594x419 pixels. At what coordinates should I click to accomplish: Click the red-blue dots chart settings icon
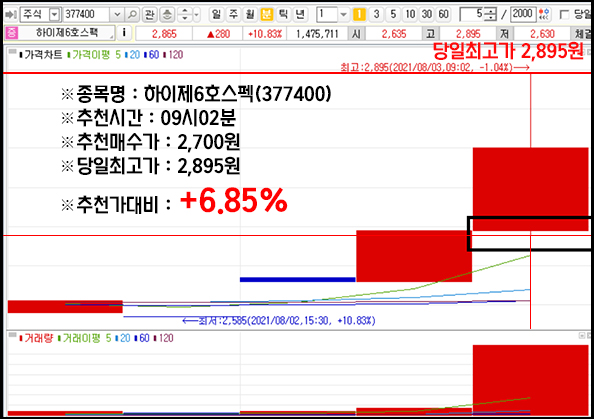544,15
